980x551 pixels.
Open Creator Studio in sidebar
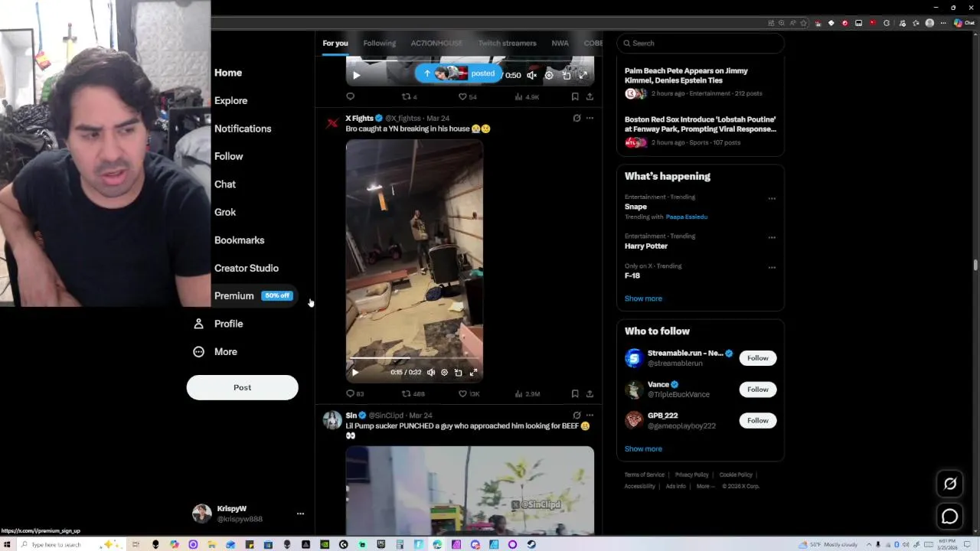pyautogui.click(x=247, y=268)
